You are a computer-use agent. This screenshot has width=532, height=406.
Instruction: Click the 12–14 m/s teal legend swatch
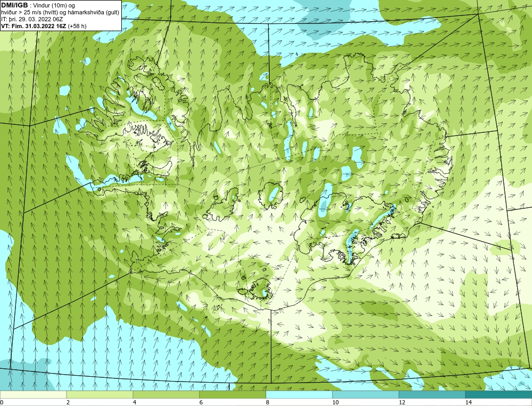432,395
